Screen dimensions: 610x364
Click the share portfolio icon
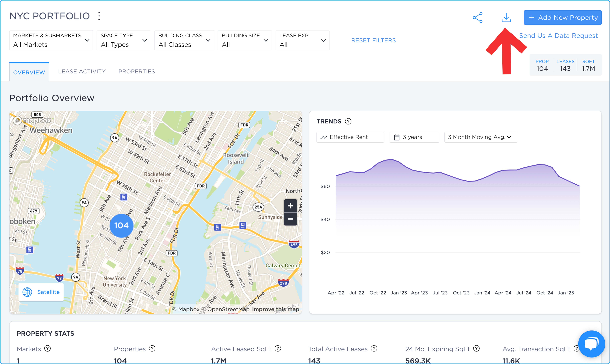click(x=478, y=18)
